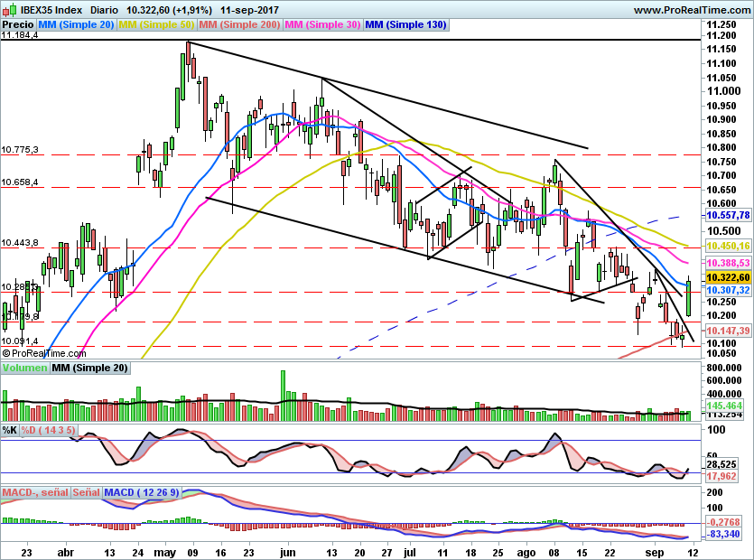The height and width of the screenshot is (560, 754).
Task: Click the candlestick chart icon top-left
Action: pos(9,9)
